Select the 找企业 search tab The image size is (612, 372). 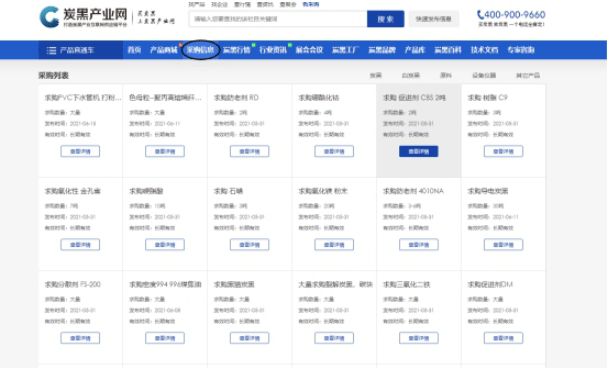[219, 4]
